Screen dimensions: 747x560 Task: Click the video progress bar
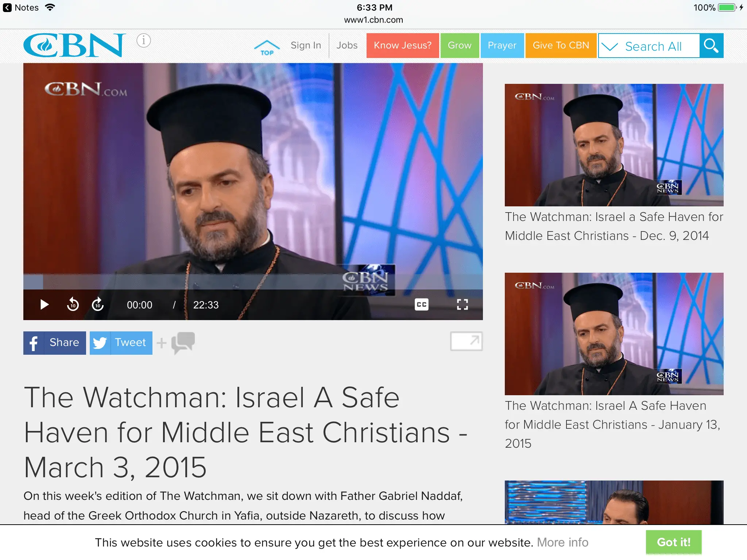pos(253,282)
